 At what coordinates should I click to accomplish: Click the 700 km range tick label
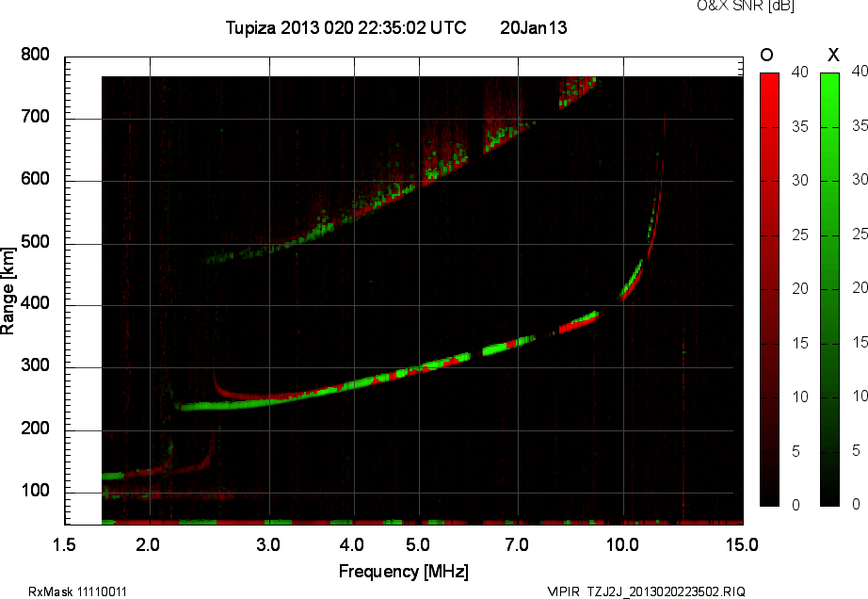coord(35,117)
